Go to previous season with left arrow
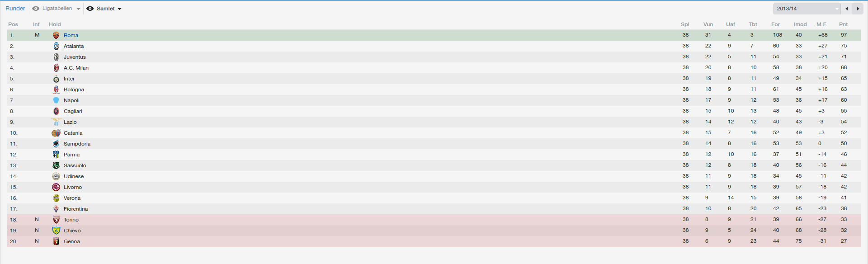 point(846,9)
